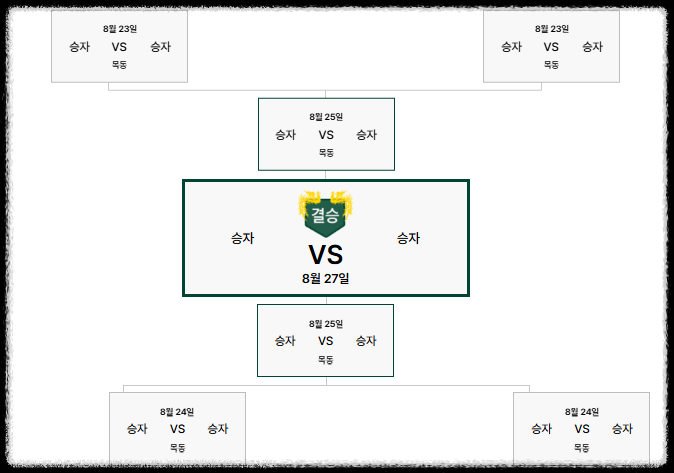This screenshot has width=674, height=473.
Task: Select the bottom-right 8월 24일 match card
Action: pos(582,428)
